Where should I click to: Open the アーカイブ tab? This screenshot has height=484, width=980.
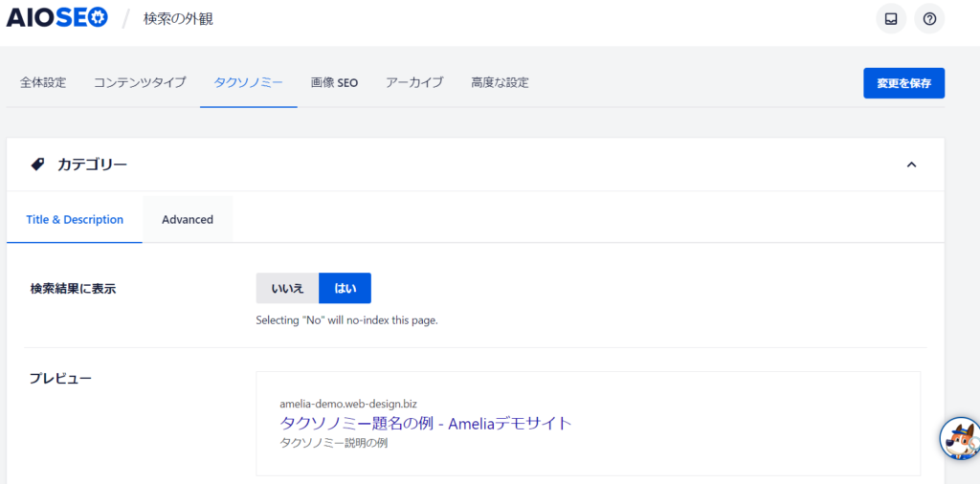point(414,82)
